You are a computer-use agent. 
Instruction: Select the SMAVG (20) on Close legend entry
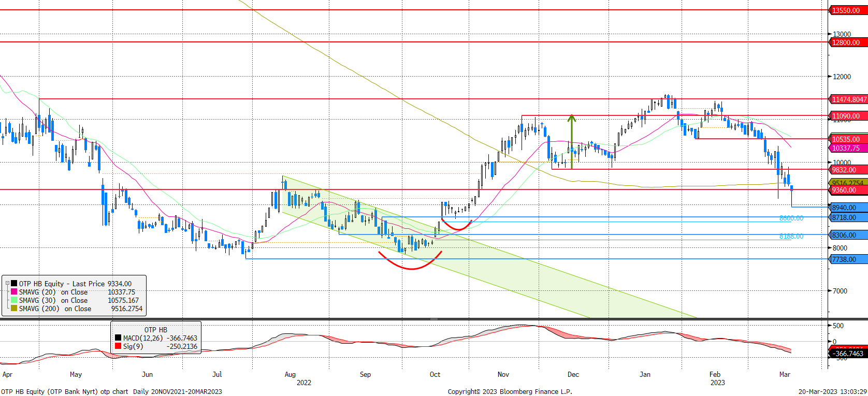tap(53, 292)
